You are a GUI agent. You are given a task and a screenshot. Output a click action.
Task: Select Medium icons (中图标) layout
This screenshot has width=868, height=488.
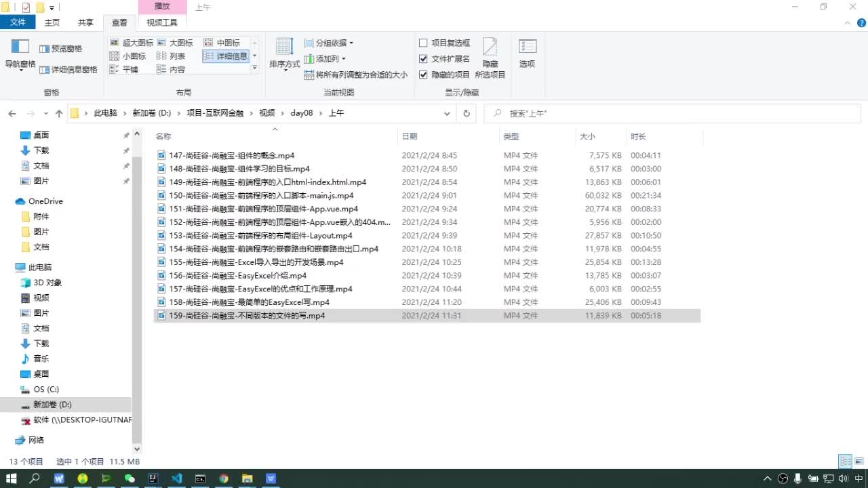222,43
